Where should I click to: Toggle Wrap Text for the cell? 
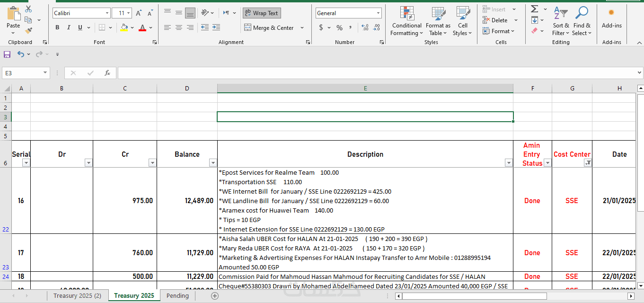coord(262,13)
